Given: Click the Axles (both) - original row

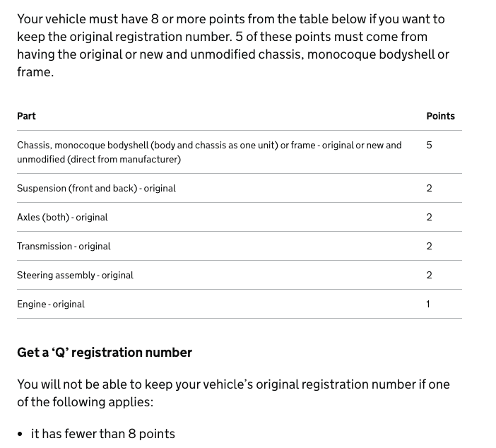Looking at the screenshot, I should 240,218.
